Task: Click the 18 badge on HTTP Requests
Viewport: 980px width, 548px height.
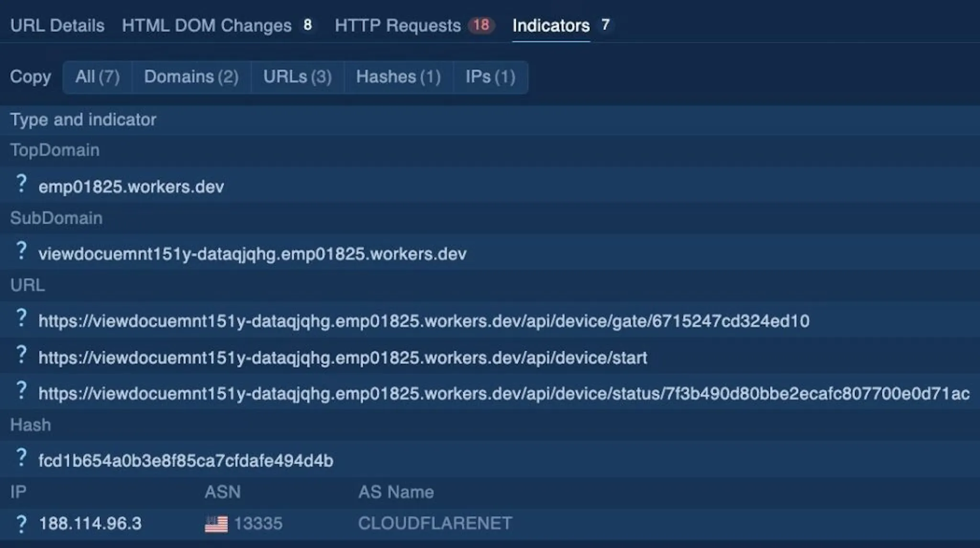Action: pos(481,25)
